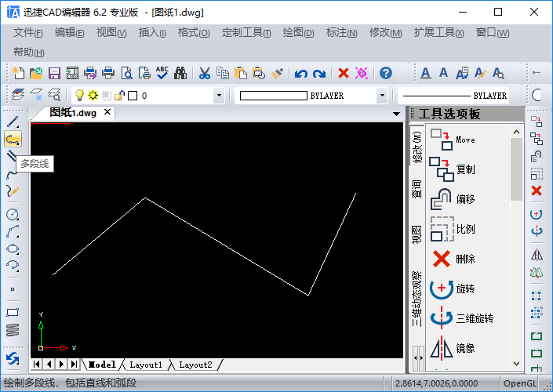Open the 编辑 menu
The width and height of the screenshot is (553, 392).
pyautogui.click(x=70, y=33)
